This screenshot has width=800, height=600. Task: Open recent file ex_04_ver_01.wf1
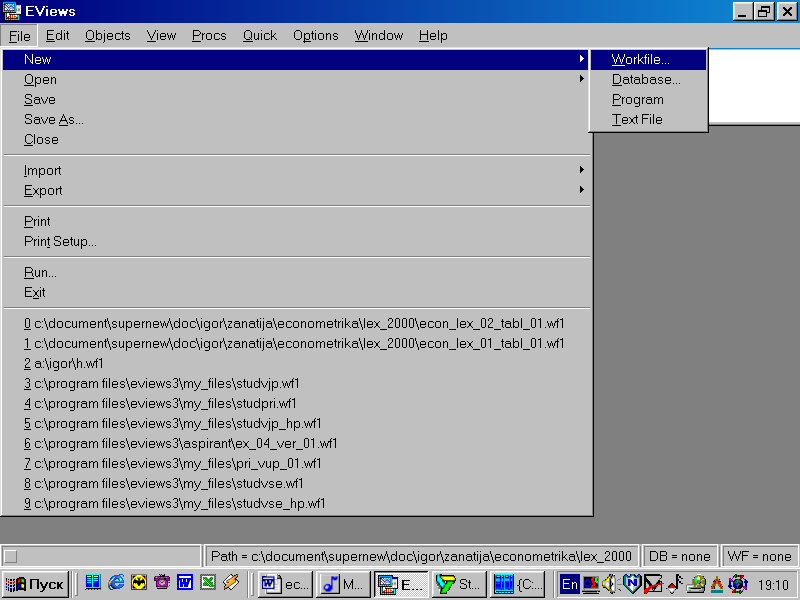tap(296, 443)
